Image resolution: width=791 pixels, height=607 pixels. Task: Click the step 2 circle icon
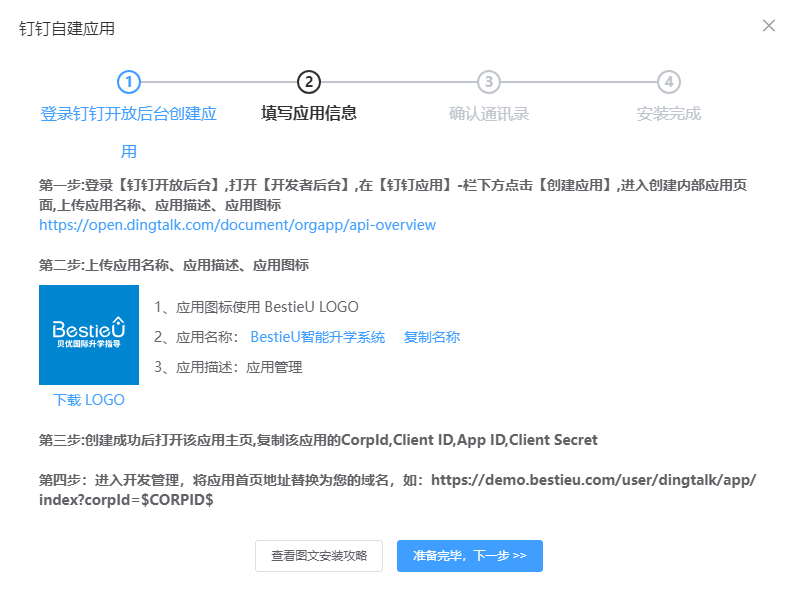[x=309, y=82]
